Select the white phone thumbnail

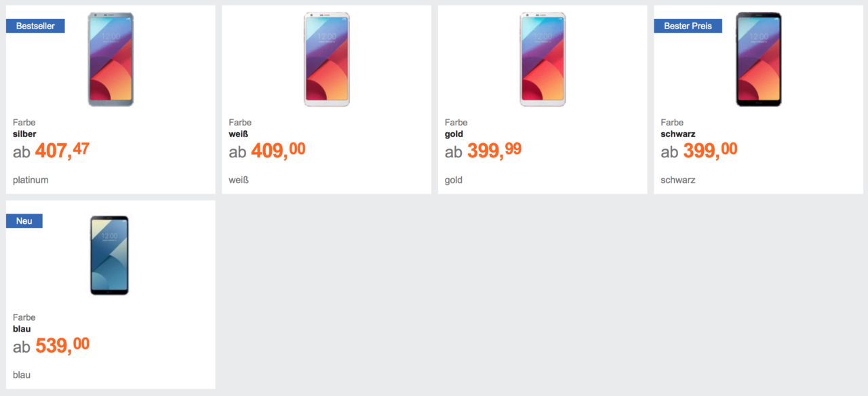click(326, 60)
